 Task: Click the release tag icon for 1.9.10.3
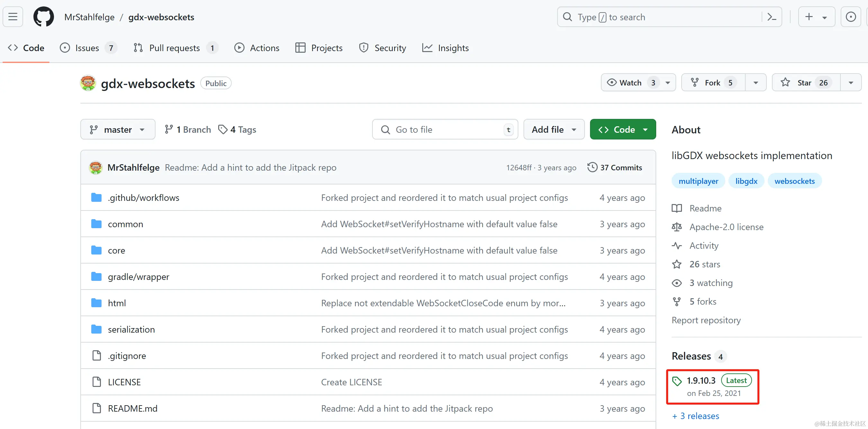(676, 381)
